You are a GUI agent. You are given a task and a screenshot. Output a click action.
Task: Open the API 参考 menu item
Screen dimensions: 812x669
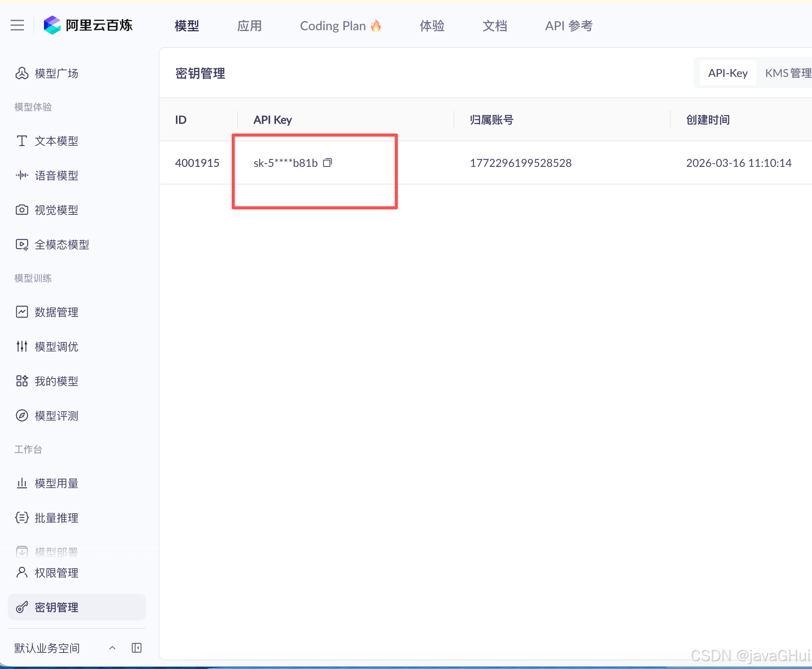click(x=569, y=26)
